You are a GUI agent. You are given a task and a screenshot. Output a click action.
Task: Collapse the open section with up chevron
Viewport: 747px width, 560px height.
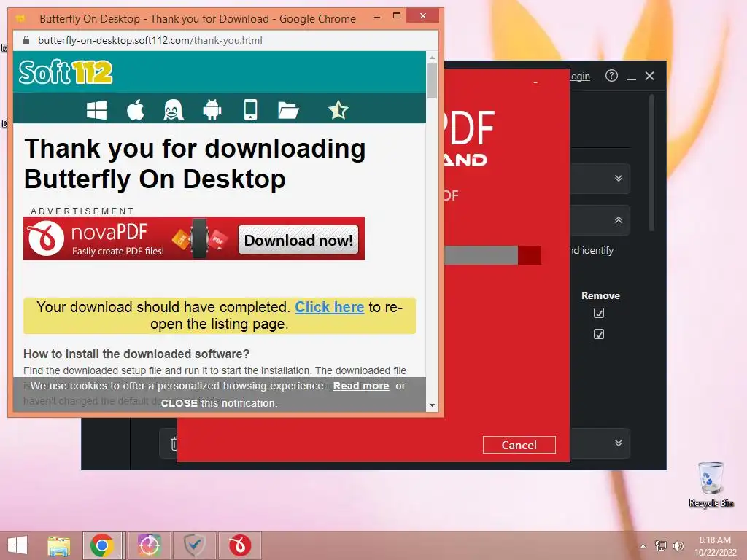click(x=619, y=220)
